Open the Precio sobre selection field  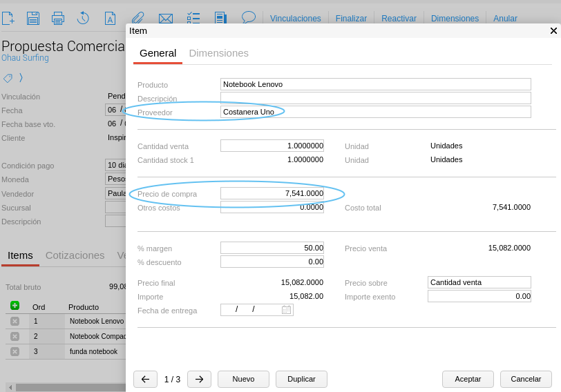[479, 282]
